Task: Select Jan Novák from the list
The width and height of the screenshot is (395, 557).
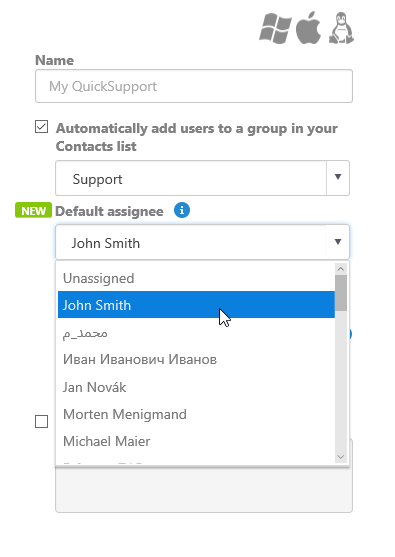Action: click(x=196, y=387)
